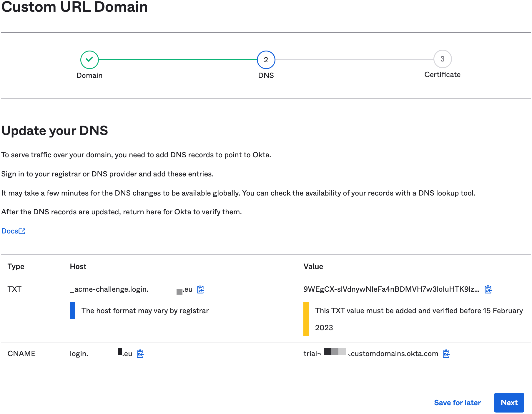Screen dimensions: 532x414
Task: Select the truncated TXT value text
Action: pyautogui.click(x=391, y=289)
